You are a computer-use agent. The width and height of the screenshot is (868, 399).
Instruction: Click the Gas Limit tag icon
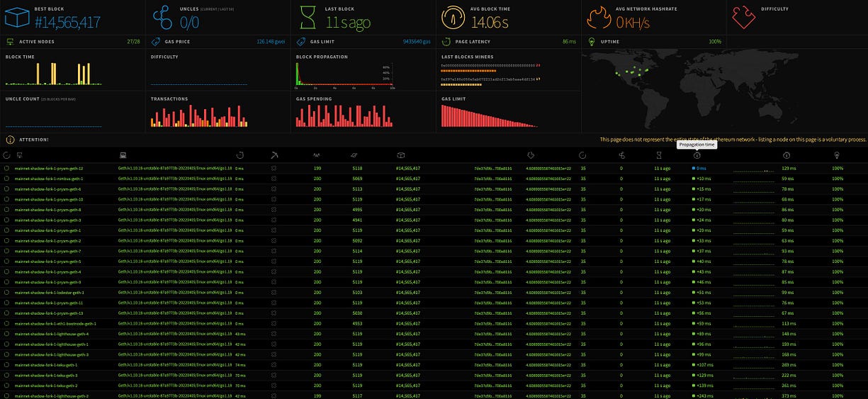300,42
